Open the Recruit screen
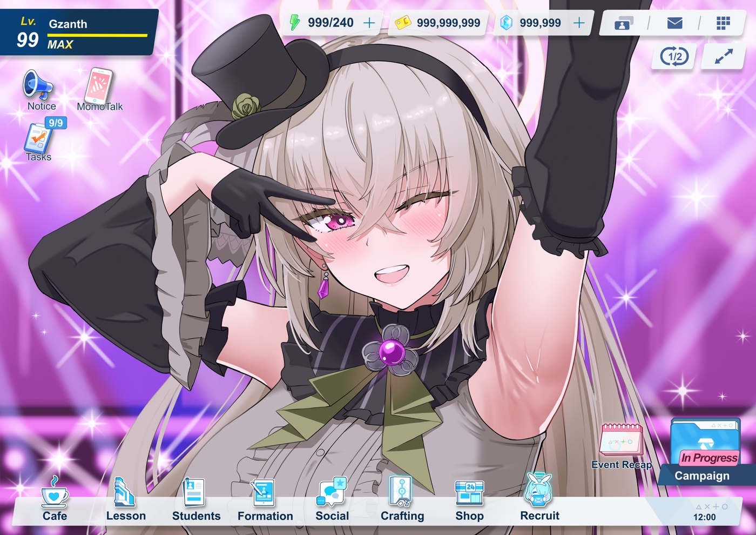Image resolution: width=756 pixels, height=535 pixels. coord(539,497)
